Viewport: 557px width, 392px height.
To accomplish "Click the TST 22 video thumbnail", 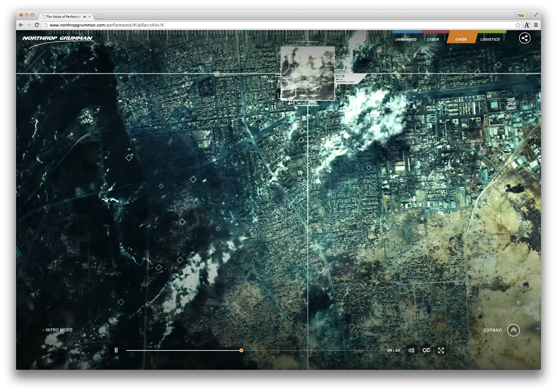I will [308, 73].
